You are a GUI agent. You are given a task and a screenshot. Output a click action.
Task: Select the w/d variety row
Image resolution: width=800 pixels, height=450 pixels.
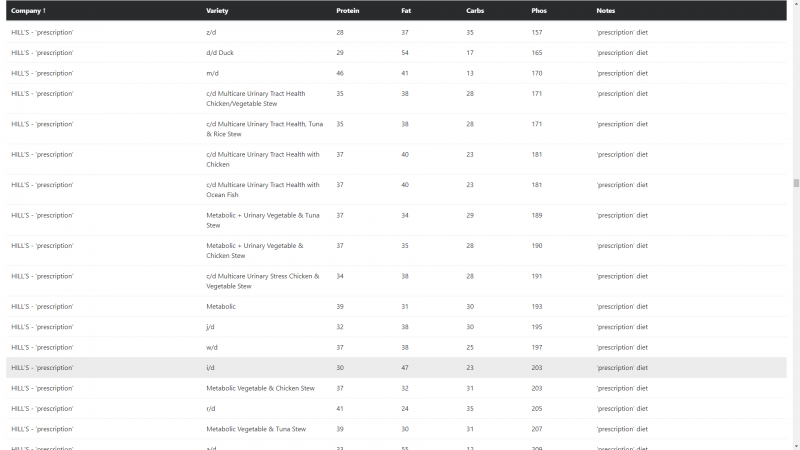[211, 347]
